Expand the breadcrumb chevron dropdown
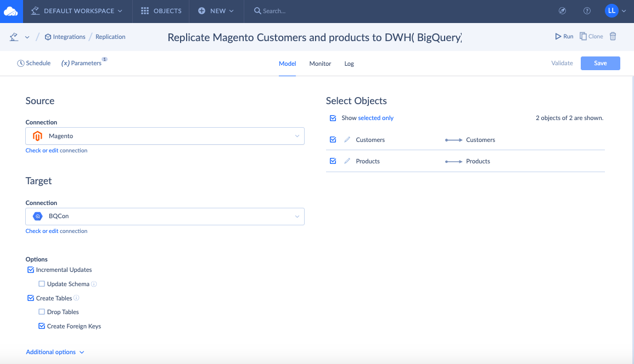The height and width of the screenshot is (364, 634). [27, 37]
